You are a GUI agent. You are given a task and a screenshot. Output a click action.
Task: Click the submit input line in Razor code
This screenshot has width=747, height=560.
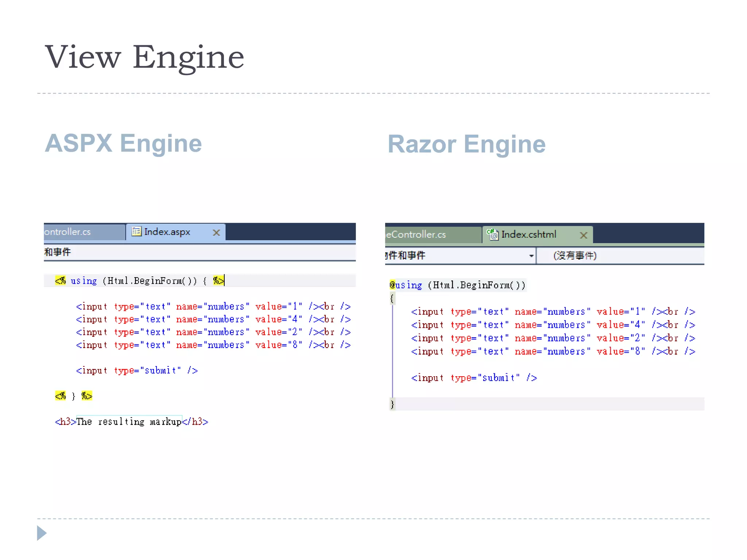[x=473, y=378]
